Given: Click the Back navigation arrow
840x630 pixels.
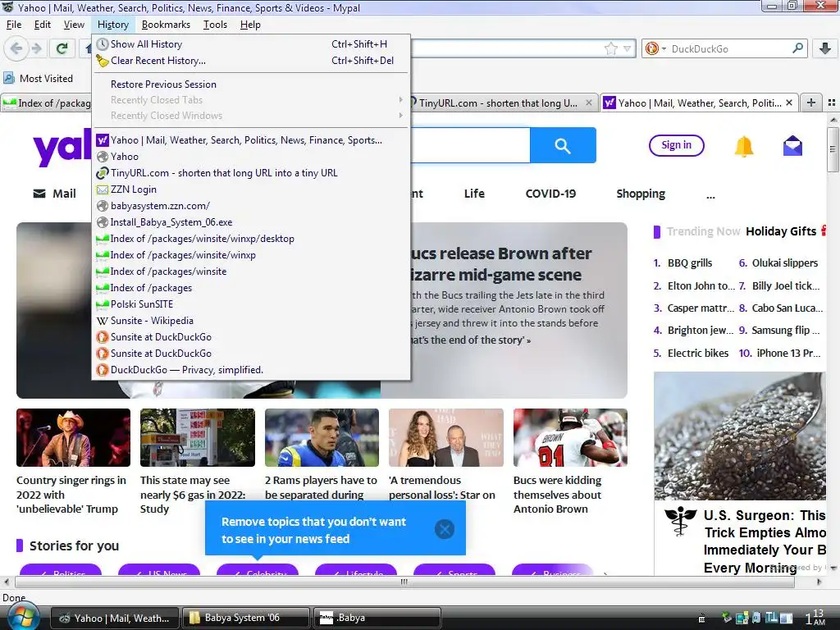Looking at the screenshot, I should point(16,48).
